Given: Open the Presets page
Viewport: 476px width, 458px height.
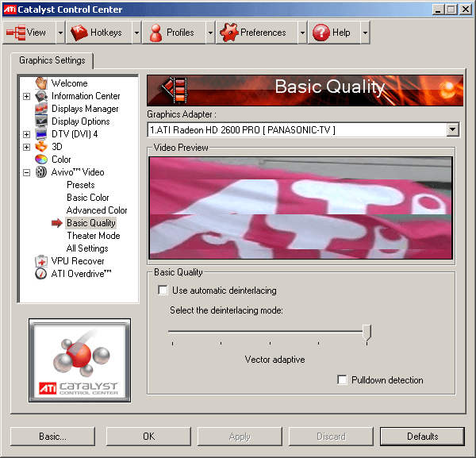Looking at the screenshot, I should [x=81, y=185].
